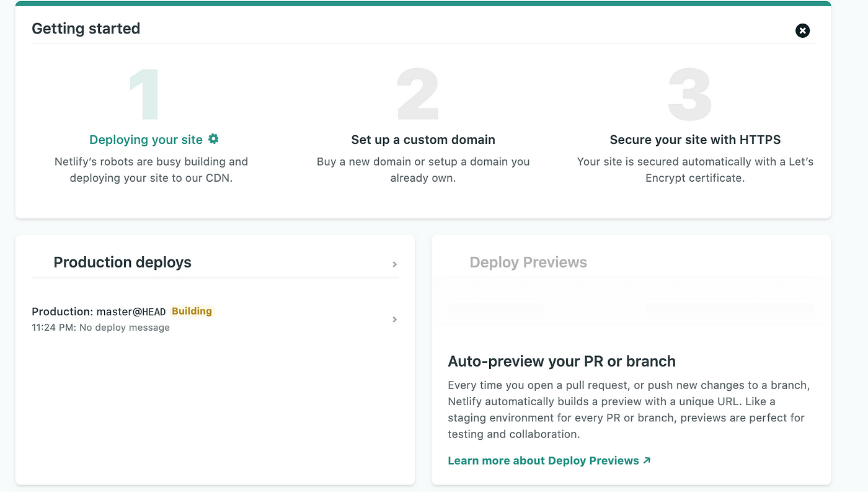868x492 pixels.
Task: Expand Production deploys with its chevron
Action: pos(394,264)
